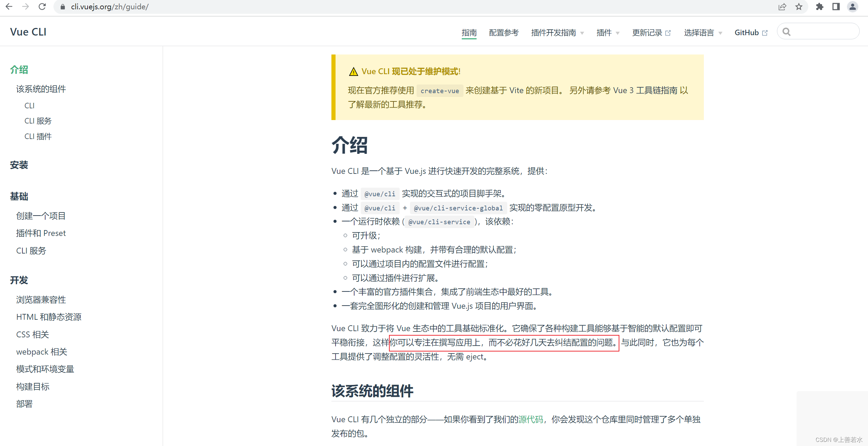868x446 pixels.
Task: Open sidebar sub-item CLI
Action: click(x=30, y=106)
